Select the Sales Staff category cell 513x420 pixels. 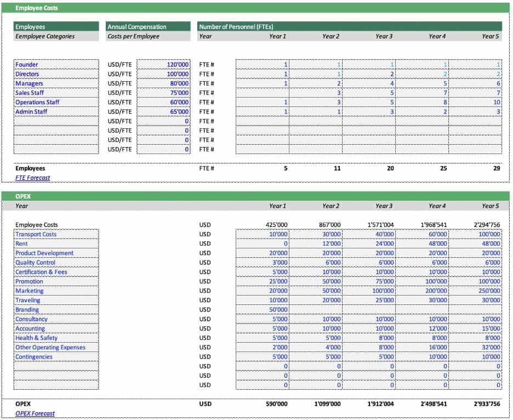[56, 93]
